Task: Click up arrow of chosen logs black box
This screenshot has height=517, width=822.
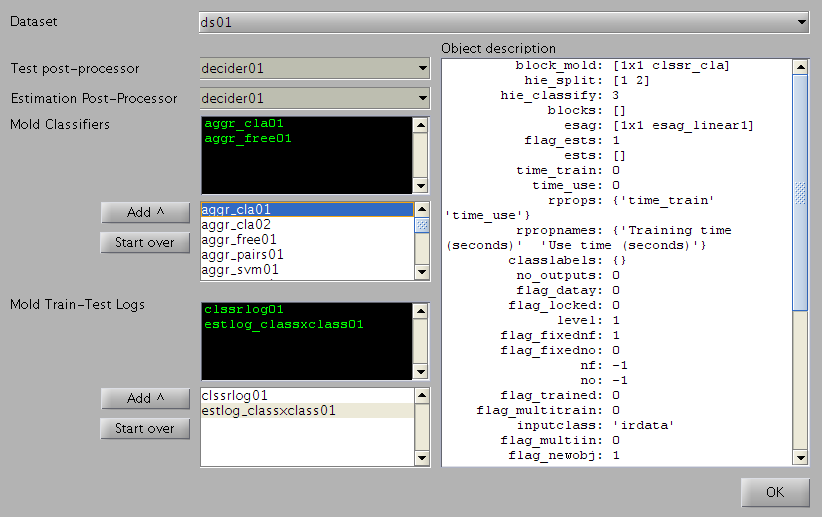Action: click(420, 311)
